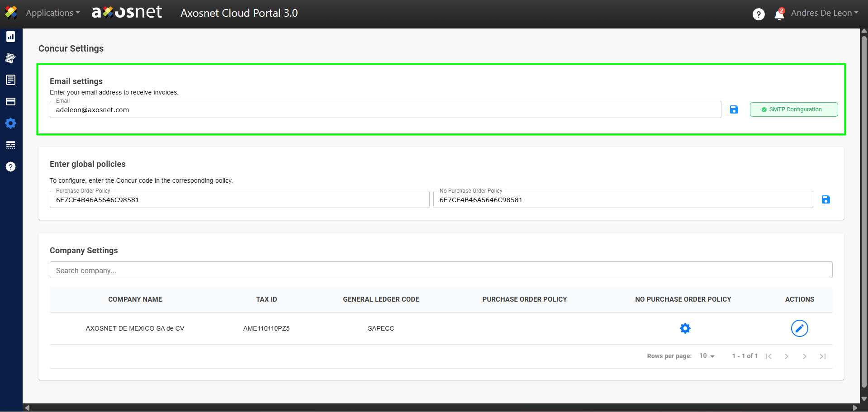Click the colorful app logo in top-left corner
The image size is (868, 412).
tap(11, 13)
